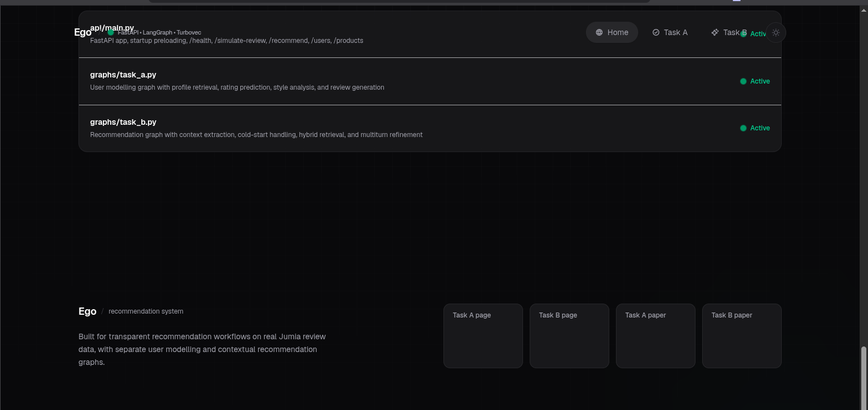Screen dimensions: 868x410
Task: Click the Ego logo in top navbar
Action: pos(83,32)
